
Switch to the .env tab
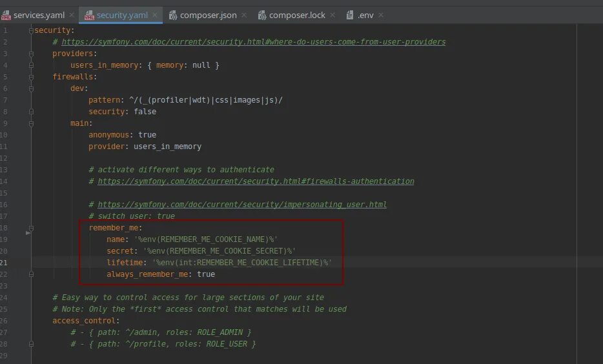click(x=365, y=15)
